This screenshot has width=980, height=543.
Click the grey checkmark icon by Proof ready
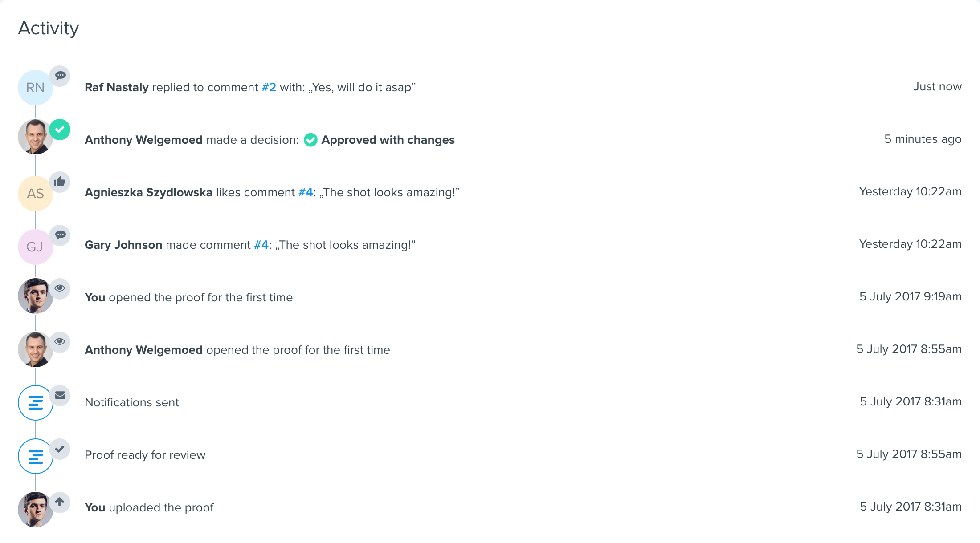click(x=60, y=449)
